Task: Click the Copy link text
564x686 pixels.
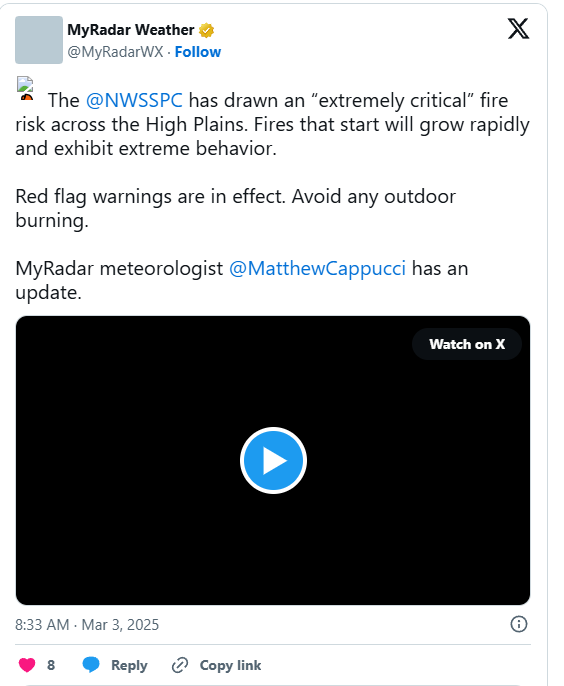Action: (x=230, y=665)
